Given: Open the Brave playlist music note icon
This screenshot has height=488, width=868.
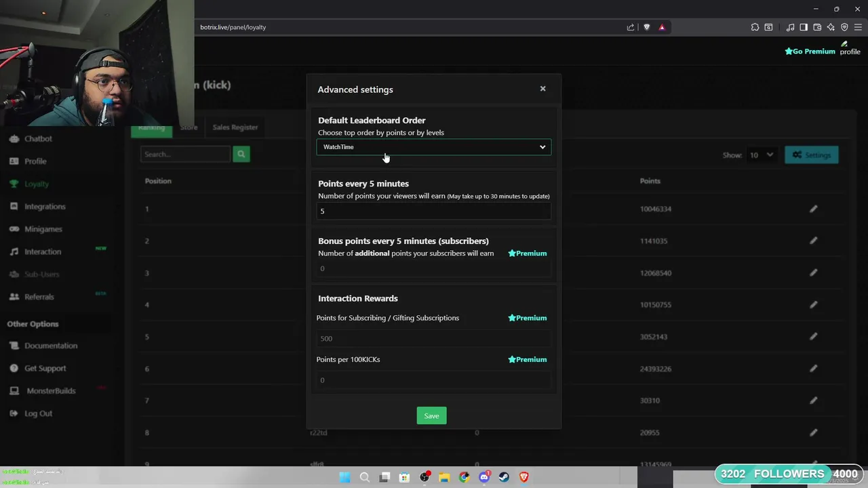Looking at the screenshot, I should click(790, 27).
